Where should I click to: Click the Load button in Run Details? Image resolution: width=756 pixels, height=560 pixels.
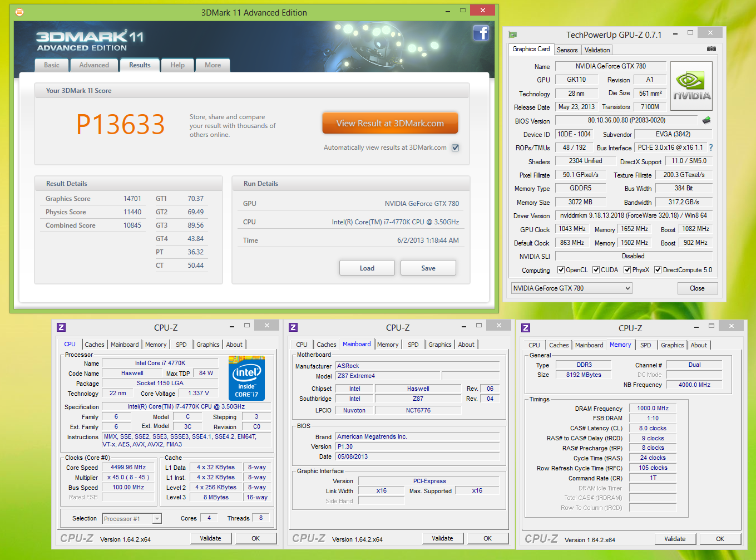tap(367, 268)
